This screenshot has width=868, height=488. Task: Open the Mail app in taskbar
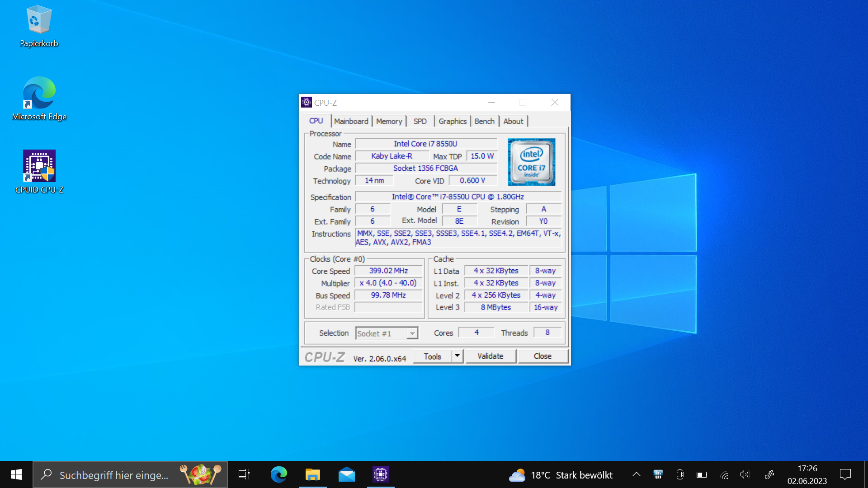click(347, 474)
